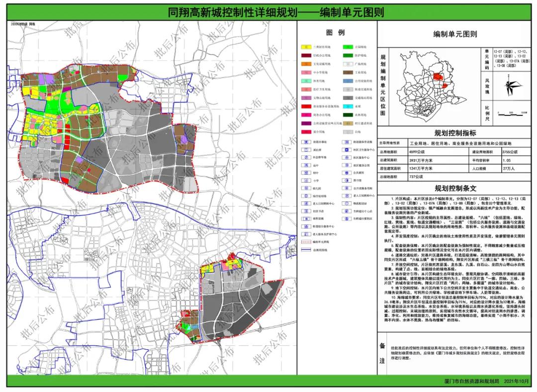Select the 物流配送站 legend symbol
The width and height of the screenshot is (537, 392).
(x=347, y=203)
